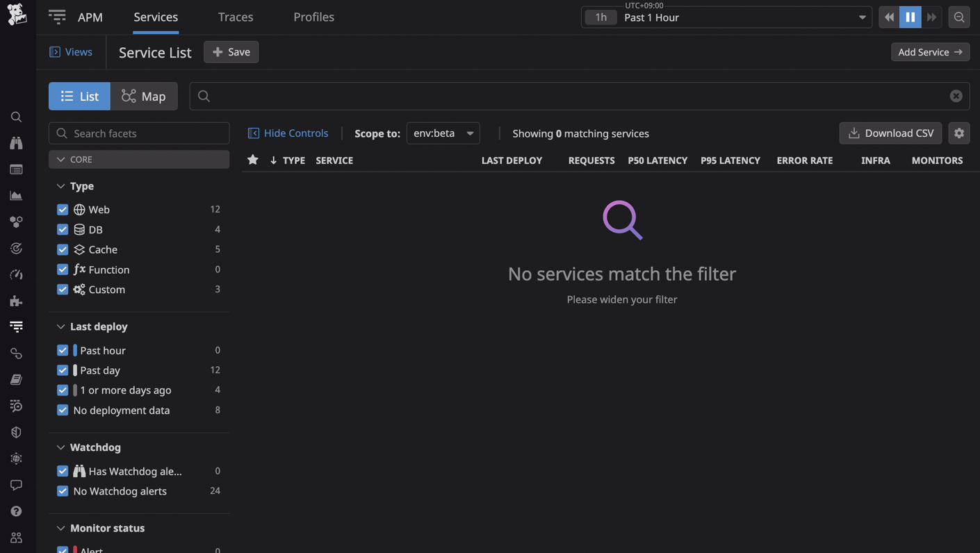This screenshot has height=553, width=980.
Task: Open the Help question-mark icon in the sidebar
Action: coord(16,511)
